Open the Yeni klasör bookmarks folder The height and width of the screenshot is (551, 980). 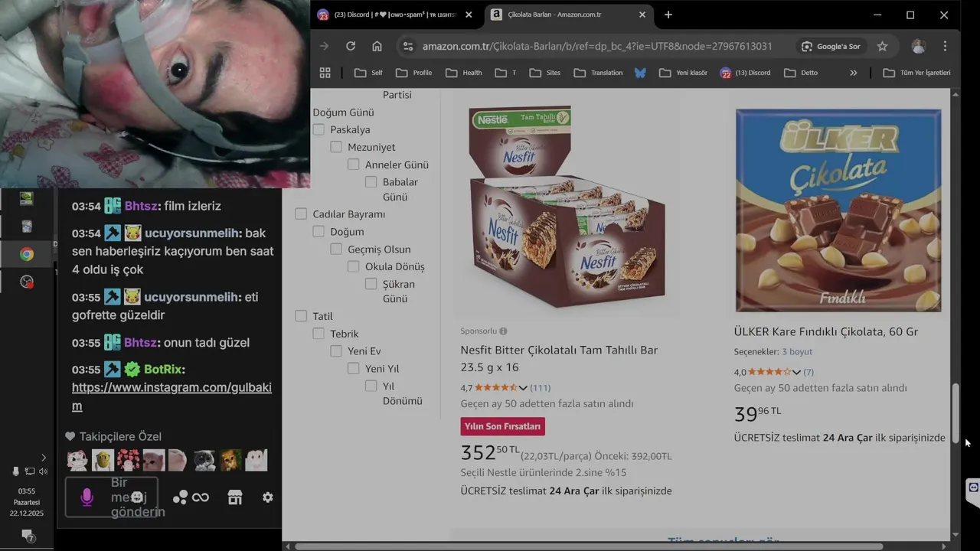[x=683, y=73]
